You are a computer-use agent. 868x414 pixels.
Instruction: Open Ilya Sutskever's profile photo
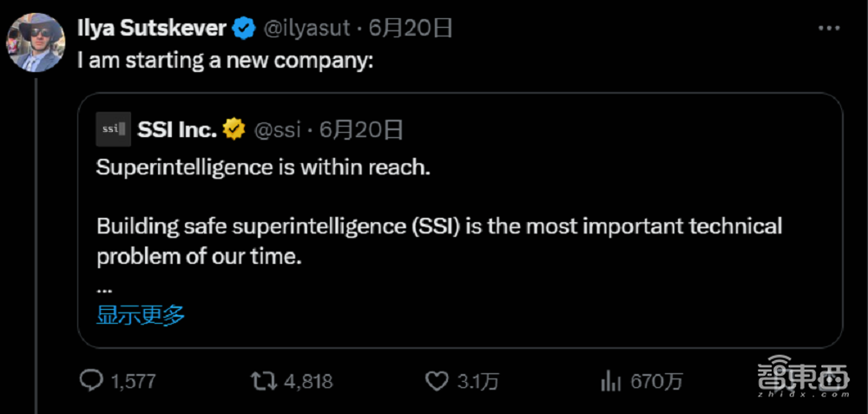coord(33,39)
